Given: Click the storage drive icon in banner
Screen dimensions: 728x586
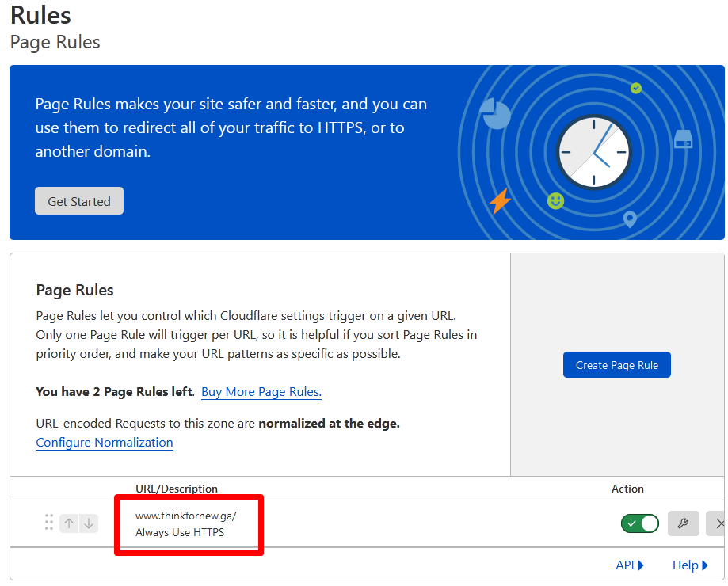Looking at the screenshot, I should point(683,139).
